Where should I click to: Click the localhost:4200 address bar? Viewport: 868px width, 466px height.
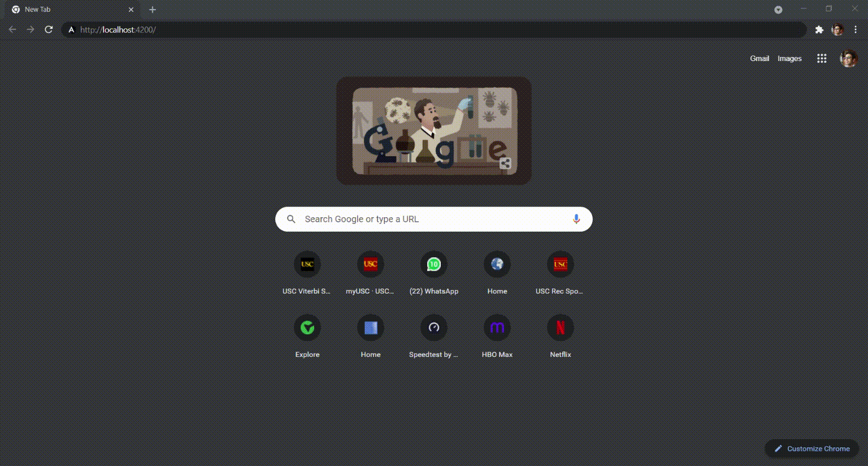click(x=434, y=29)
